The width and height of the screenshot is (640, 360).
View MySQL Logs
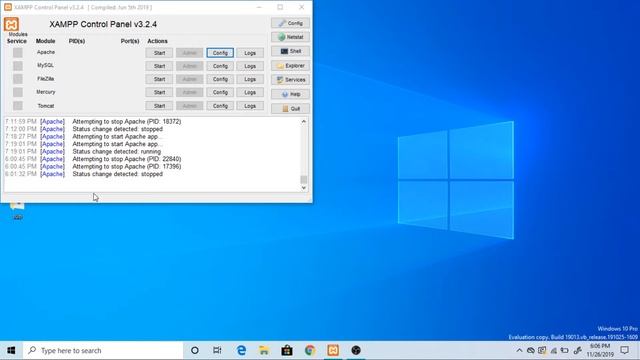point(250,66)
